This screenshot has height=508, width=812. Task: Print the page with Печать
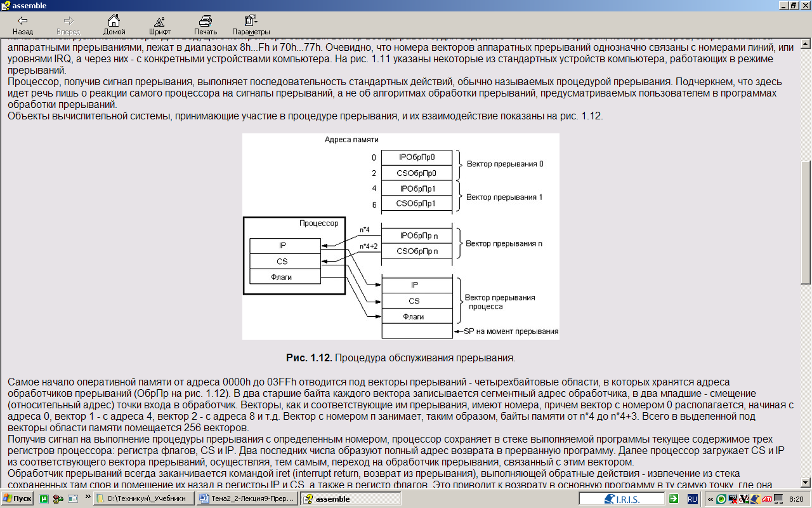206,25
